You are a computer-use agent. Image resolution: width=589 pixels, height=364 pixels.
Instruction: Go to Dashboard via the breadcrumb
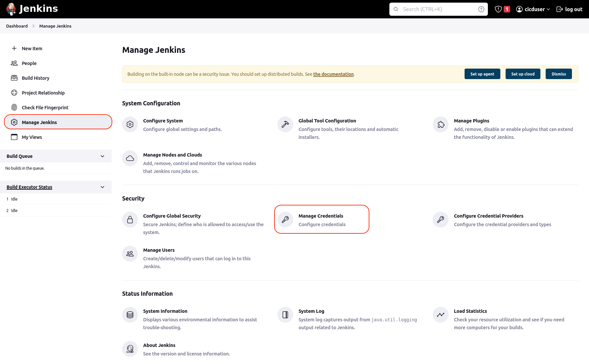pos(17,26)
